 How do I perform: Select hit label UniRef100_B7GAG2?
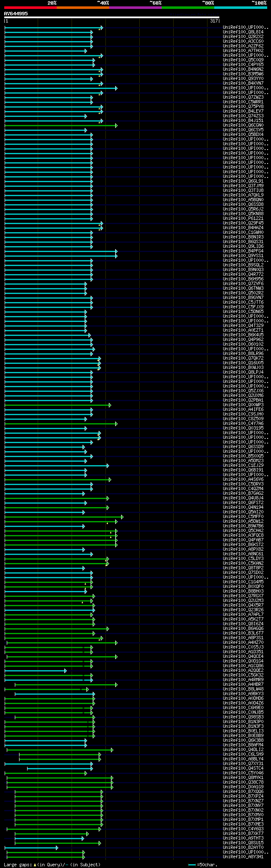click(x=243, y=493)
